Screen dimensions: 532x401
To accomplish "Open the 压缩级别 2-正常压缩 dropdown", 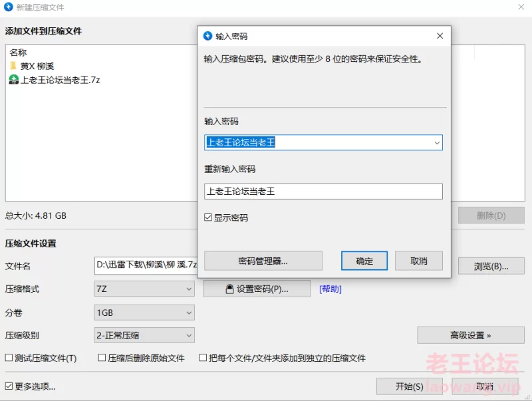I will (144, 336).
